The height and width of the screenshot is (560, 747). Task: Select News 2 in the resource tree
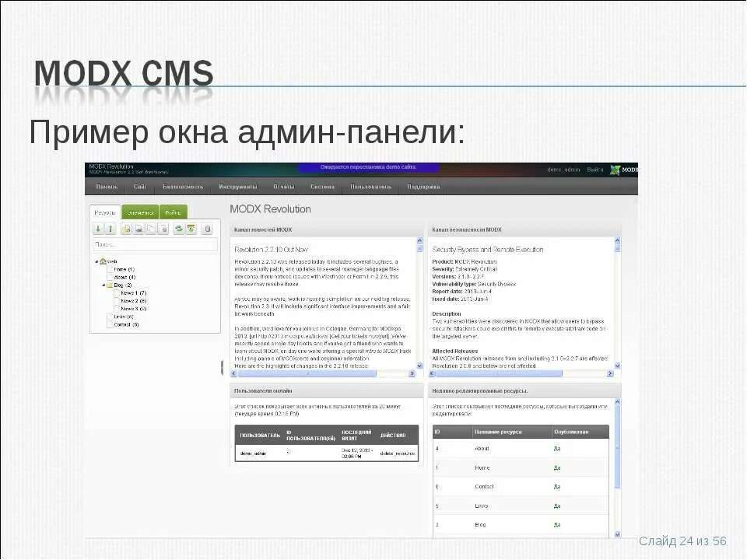133,300
